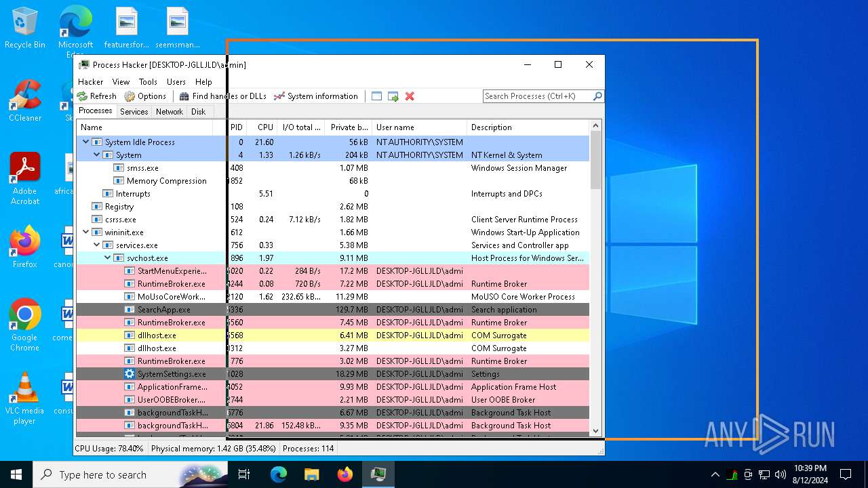The height and width of the screenshot is (488, 868).
Task: Click the CPU Usage status bar entry
Action: tap(109, 448)
